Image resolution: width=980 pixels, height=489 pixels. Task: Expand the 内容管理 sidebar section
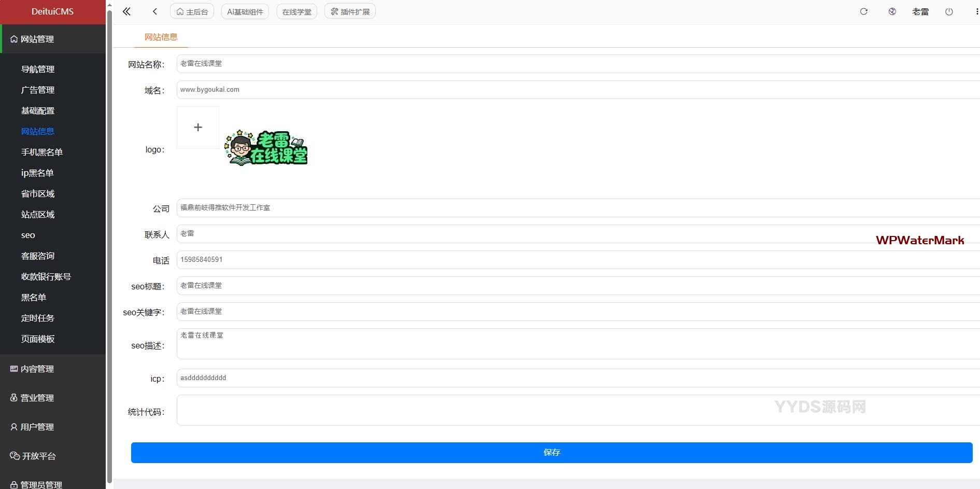(x=37, y=369)
